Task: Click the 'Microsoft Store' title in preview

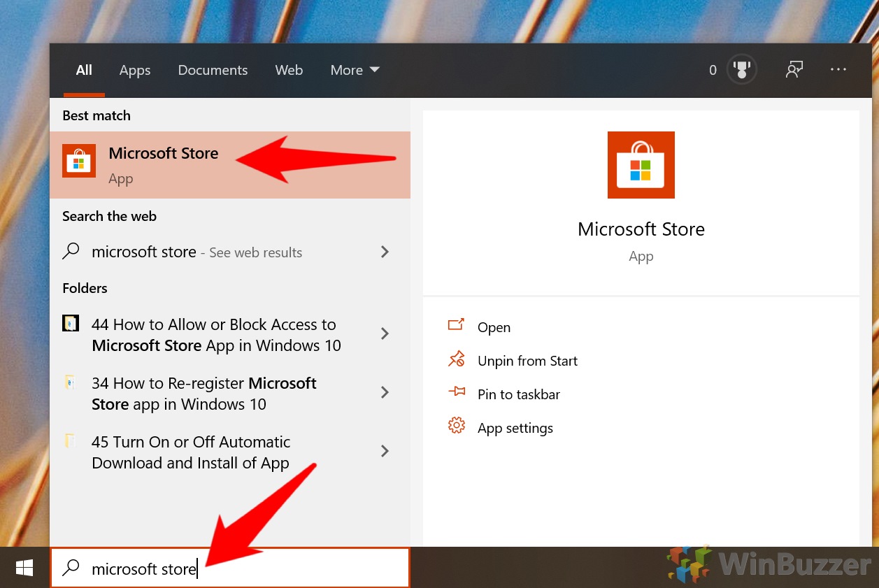Action: [x=641, y=229]
